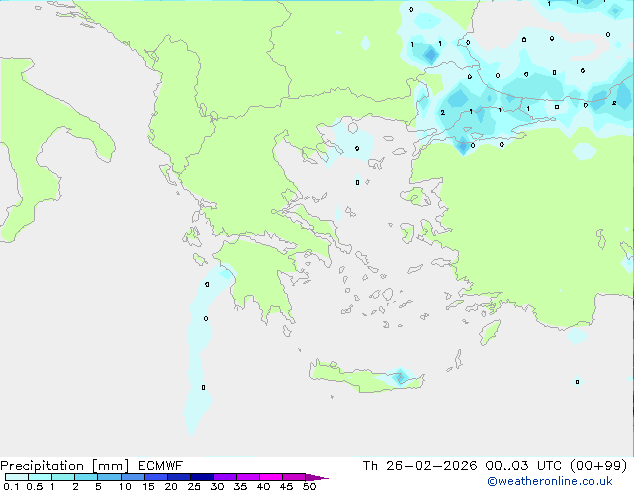Viewport: 634px width, 490px height.
Task: Click the legend value label '0.1'
Action: pyautogui.click(x=11, y=486)
